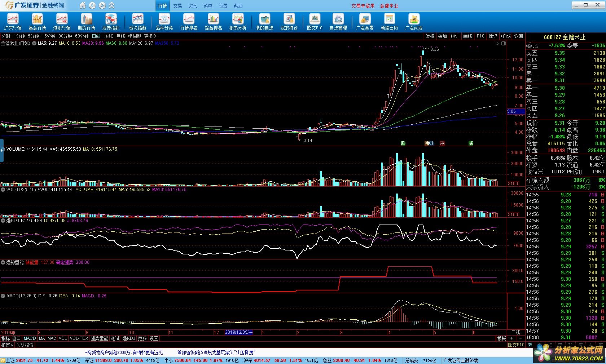Open 设置 menu in title bar
This screenshot has height=364, width=606.
223,6
